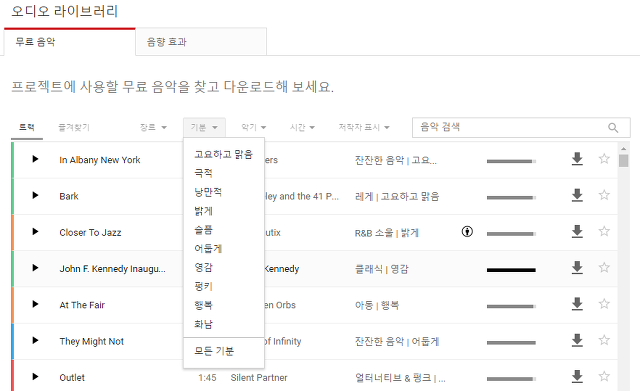Choose 화남 mood option

(224, 324)
